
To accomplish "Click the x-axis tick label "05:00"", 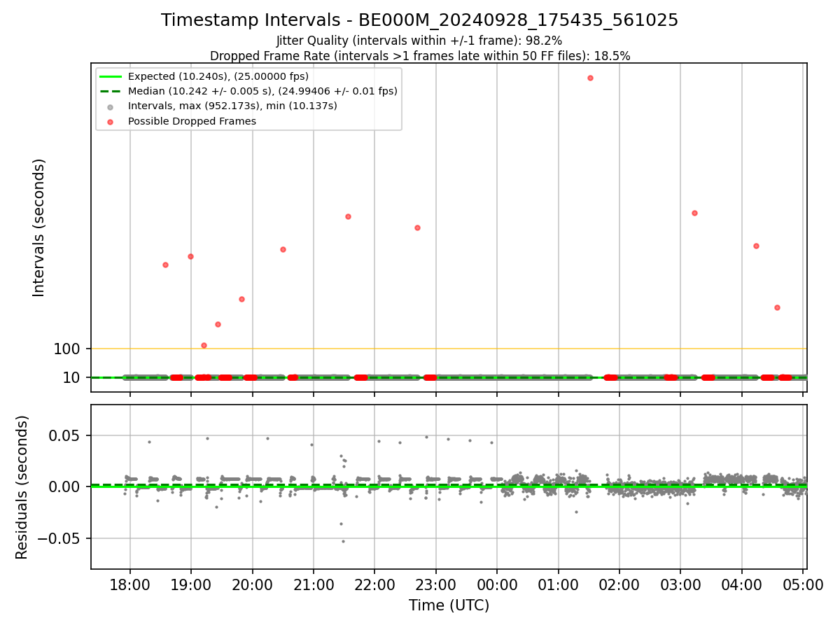I will coord(803,584).
